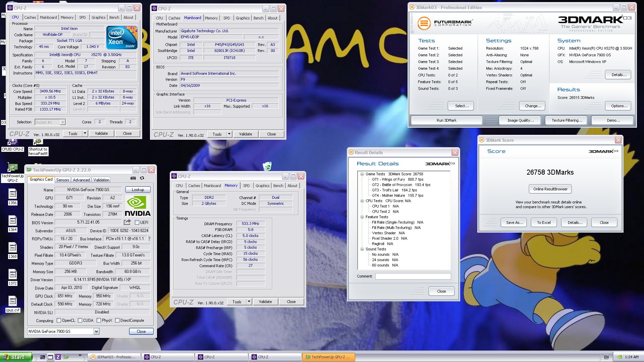Viewport: 644px width, 362px height.
Task: Switch to Sensors tab in GPU-Z
Action: [x=63, y=180]
